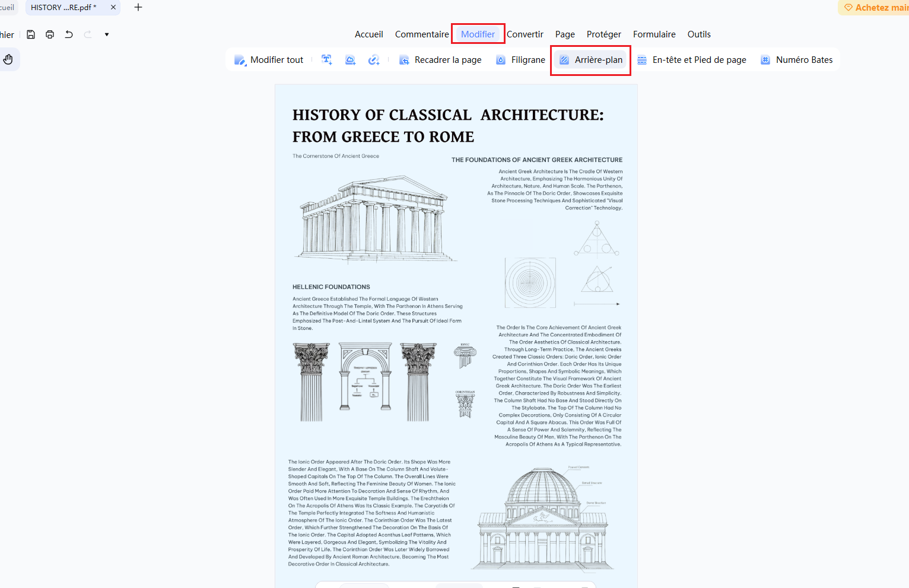Screen dimensions: 909x588
Task: Switch to the Convertir tab
Action: click(525, 34)
